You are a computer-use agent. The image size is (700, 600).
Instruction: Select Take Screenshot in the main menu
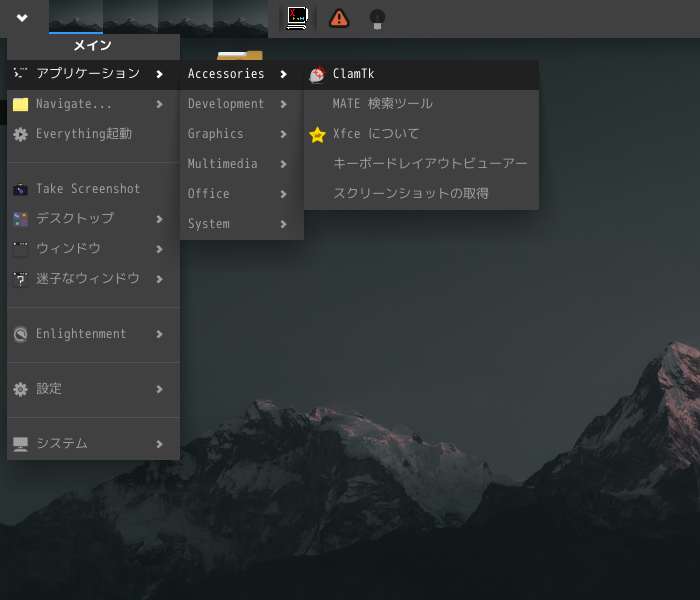[93, 189]
